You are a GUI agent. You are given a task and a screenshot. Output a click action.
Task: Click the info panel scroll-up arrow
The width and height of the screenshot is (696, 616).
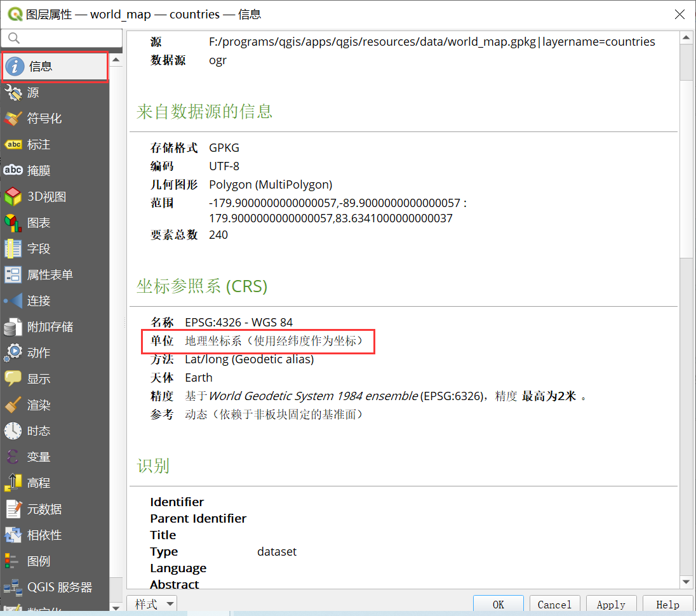click(686, 37)
